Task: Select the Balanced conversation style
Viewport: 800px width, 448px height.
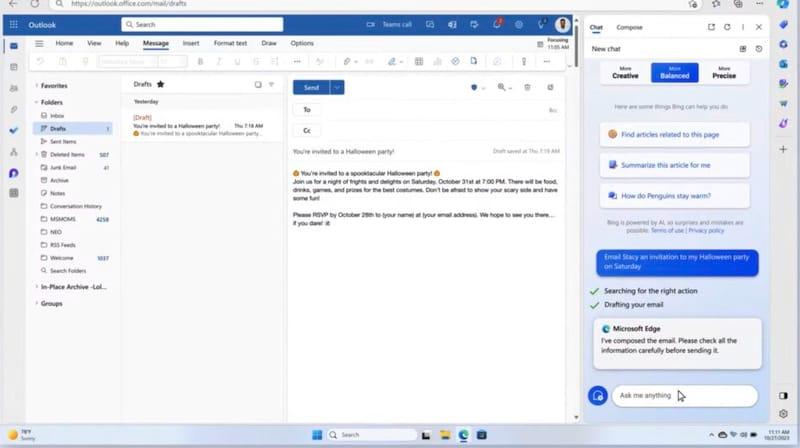Action: (x=674, y=73)
